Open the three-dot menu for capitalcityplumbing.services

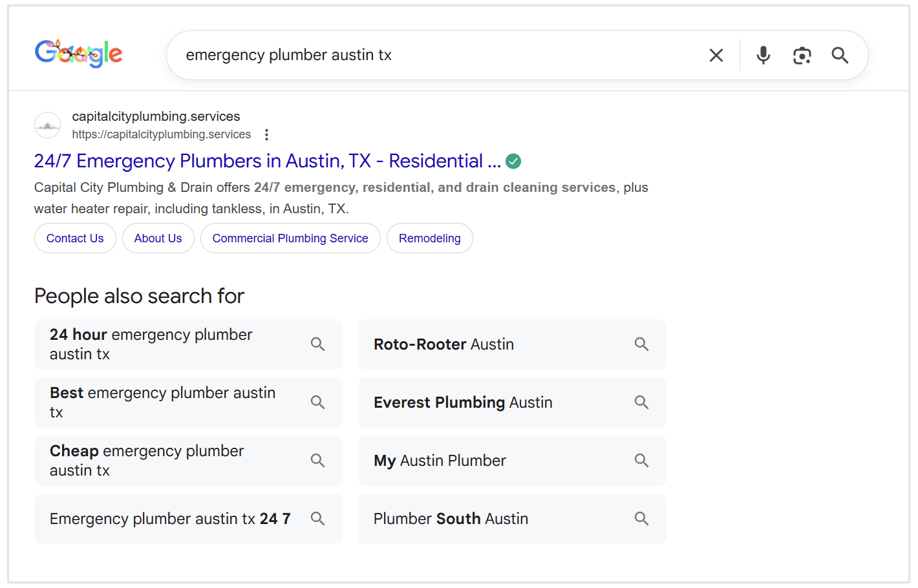267,134
